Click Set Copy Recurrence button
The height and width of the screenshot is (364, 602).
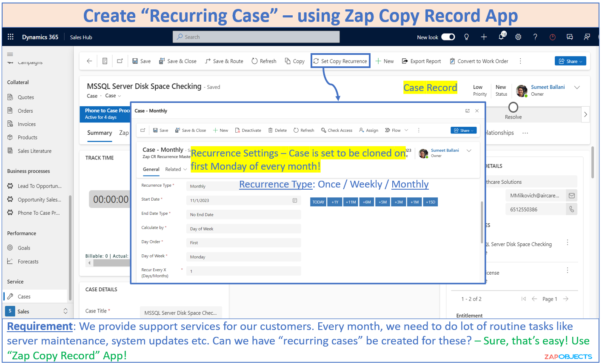click(x=340, y=61)
